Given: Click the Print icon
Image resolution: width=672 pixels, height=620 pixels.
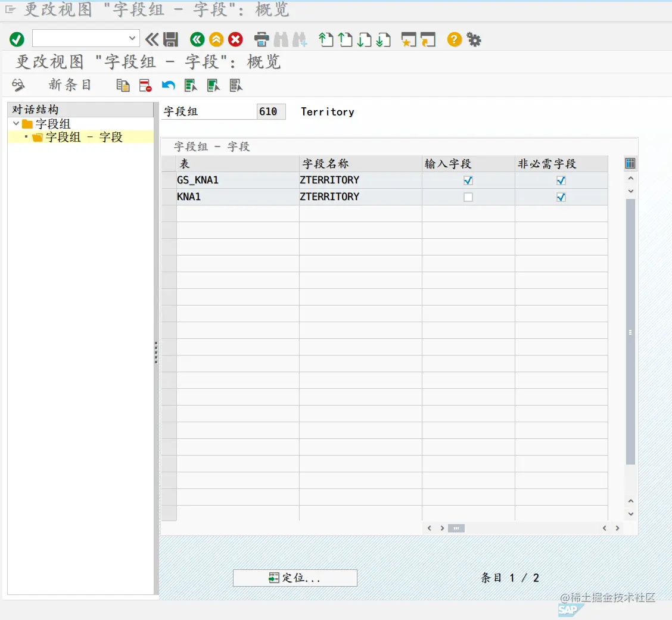Looking at the screenshot, I should (x=262, y=40).
